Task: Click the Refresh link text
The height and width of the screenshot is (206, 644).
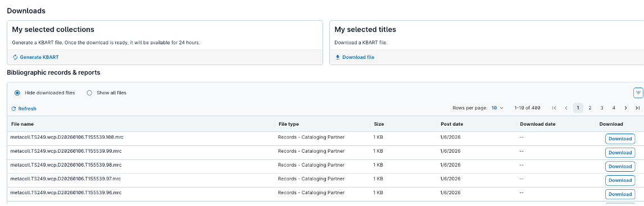Action: 27,109
